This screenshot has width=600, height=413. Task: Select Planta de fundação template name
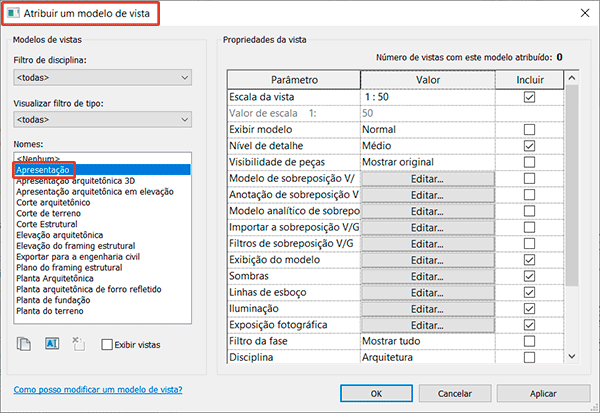pos(53,300)
